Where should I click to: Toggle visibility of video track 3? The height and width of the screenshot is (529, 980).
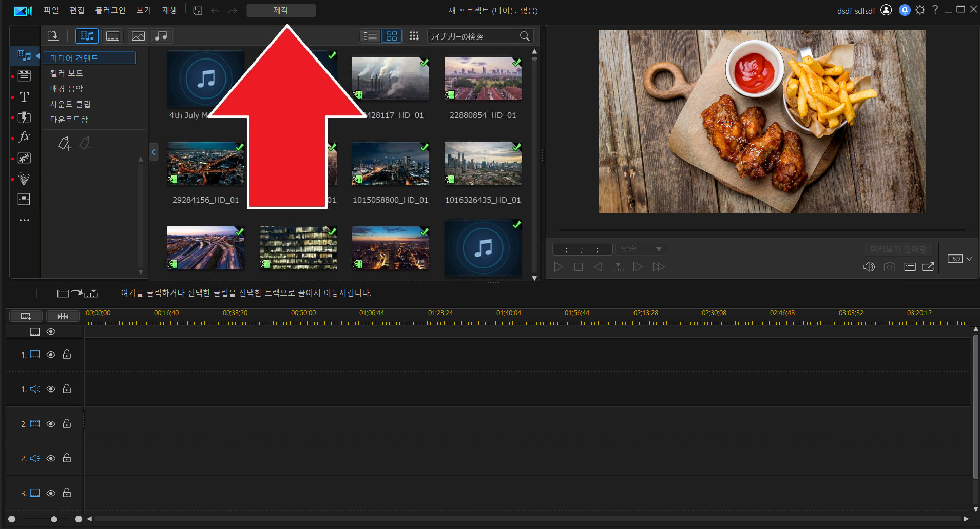point(51,493)
